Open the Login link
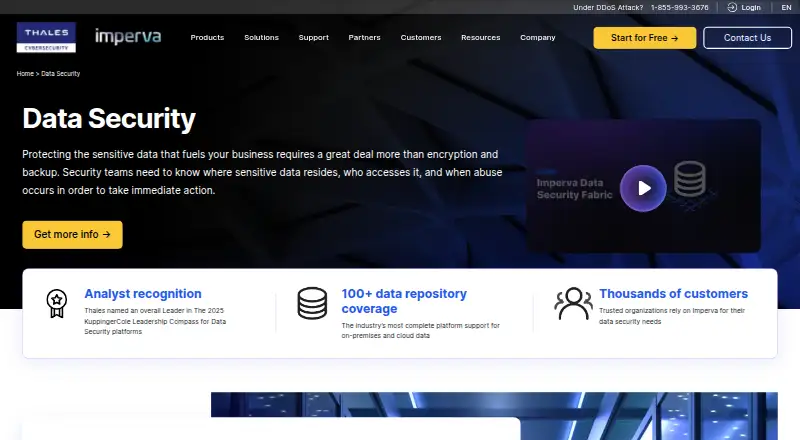800x440 pixels. pyautogui.click(x=751, y=7)
